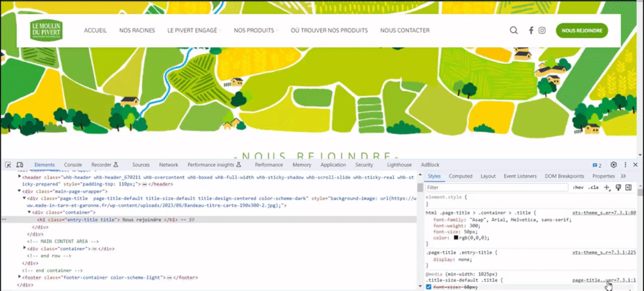Toggle the device toolbar icon

point(19,165)
